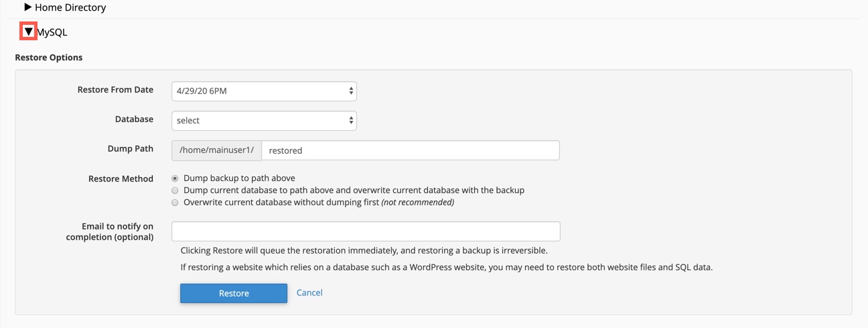Click the Home Directory section title

tap(70, 8)
